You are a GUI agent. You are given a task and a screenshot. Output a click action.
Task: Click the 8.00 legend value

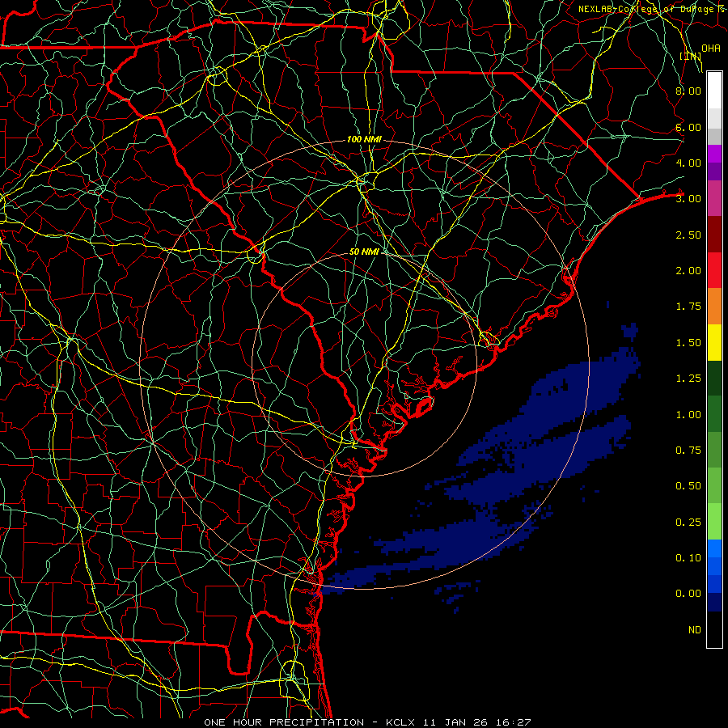(688, 91)
